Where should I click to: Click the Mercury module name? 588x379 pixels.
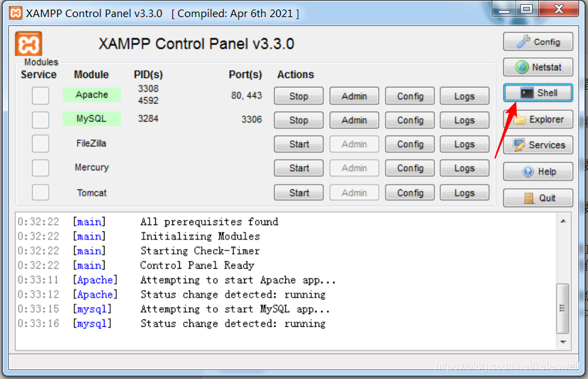(x=92, y=168)
